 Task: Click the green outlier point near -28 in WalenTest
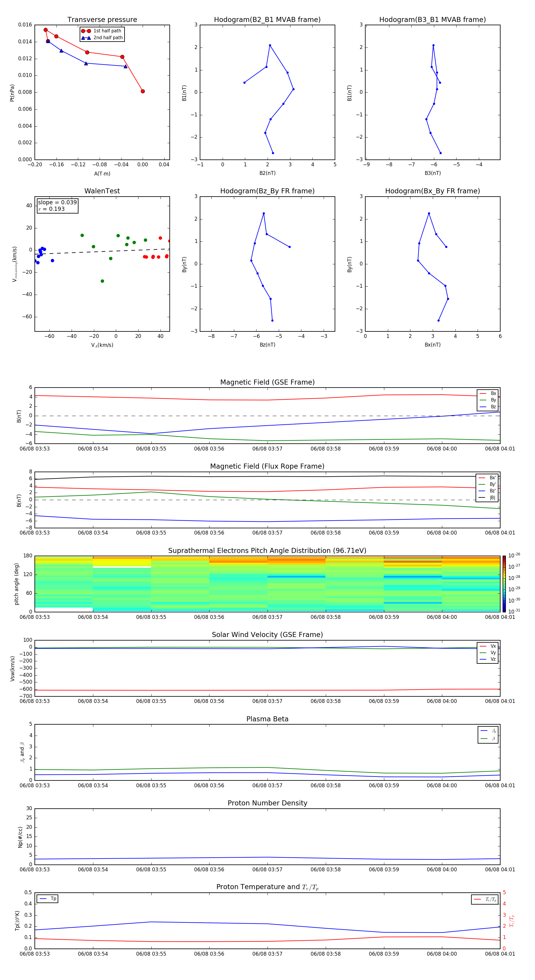tap(103, 281)
